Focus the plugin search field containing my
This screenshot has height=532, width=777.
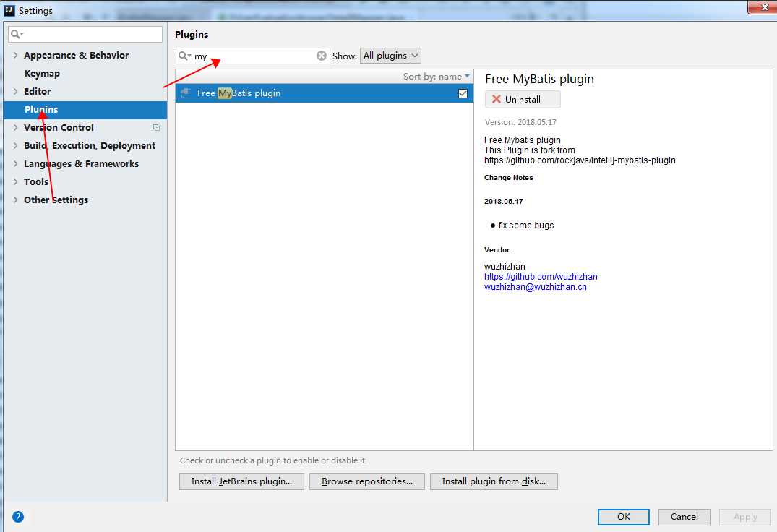253,56
